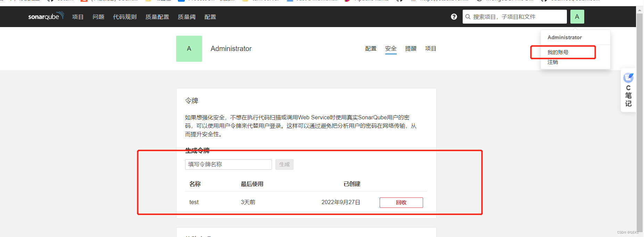Click the 已创建 column header
The height and width of the screenshot is (237, 644).
tap(352, 184)
